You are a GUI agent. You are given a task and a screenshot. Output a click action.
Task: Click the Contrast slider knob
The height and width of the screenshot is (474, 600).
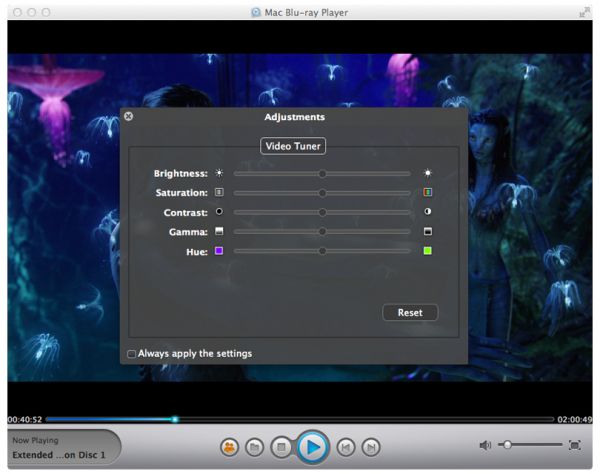coord(323,212)
